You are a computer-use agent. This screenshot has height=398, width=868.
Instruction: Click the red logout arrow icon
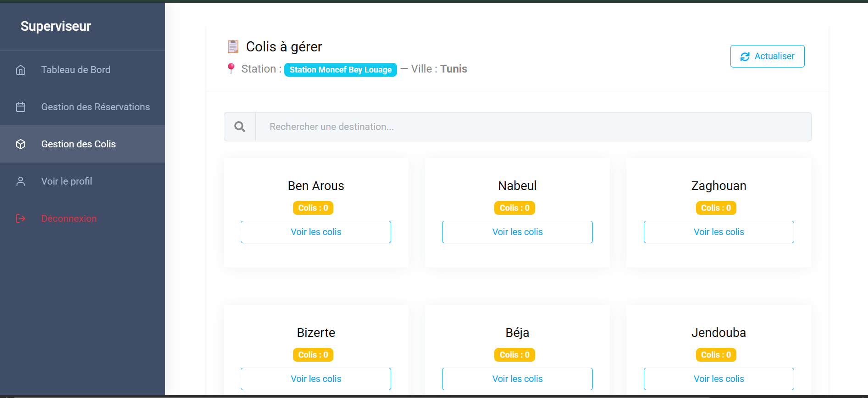pyautogui.click(x=21, y=219)
